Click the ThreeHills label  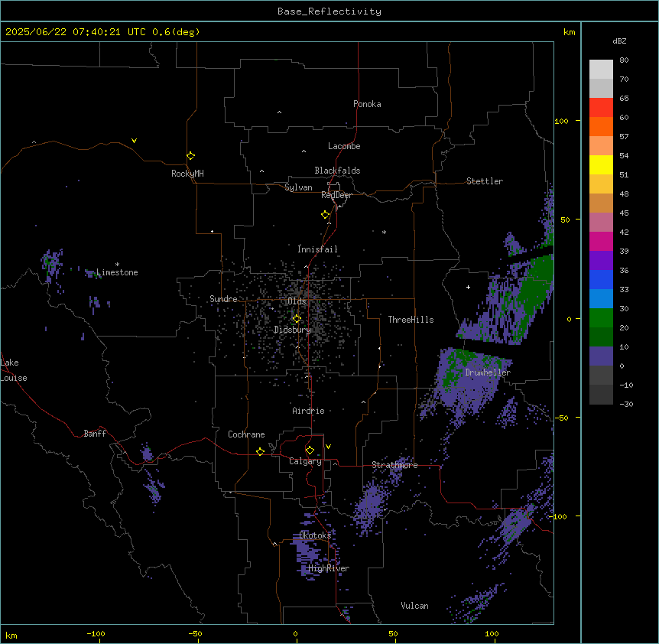click(411, 320)
